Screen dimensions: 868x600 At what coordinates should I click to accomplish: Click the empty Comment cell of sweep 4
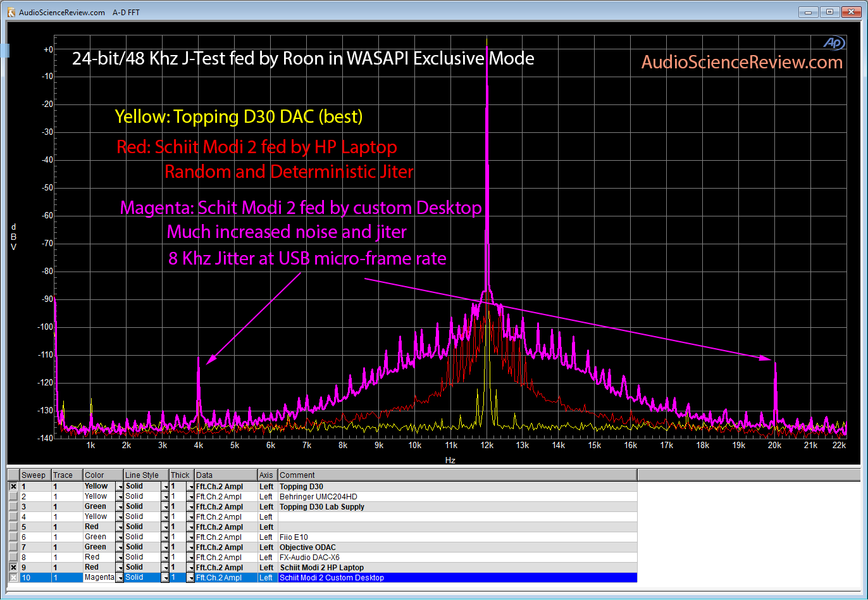pos(457,516)
